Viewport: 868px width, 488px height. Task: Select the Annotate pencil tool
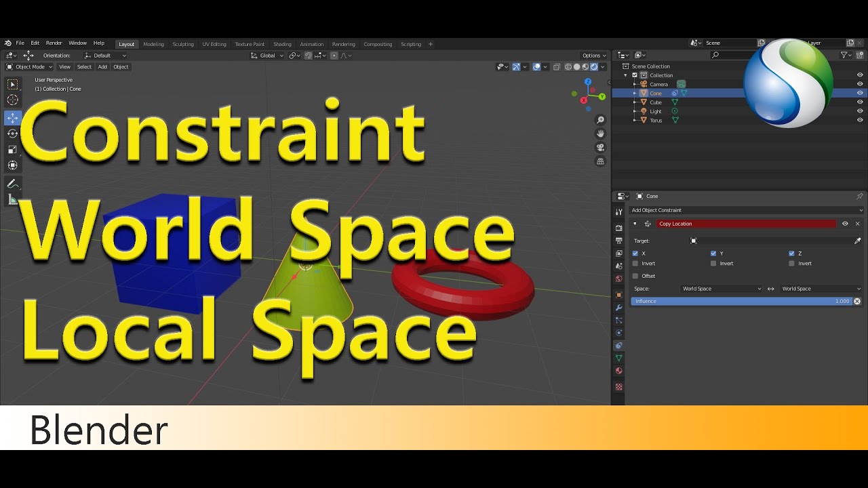(12, 184)
